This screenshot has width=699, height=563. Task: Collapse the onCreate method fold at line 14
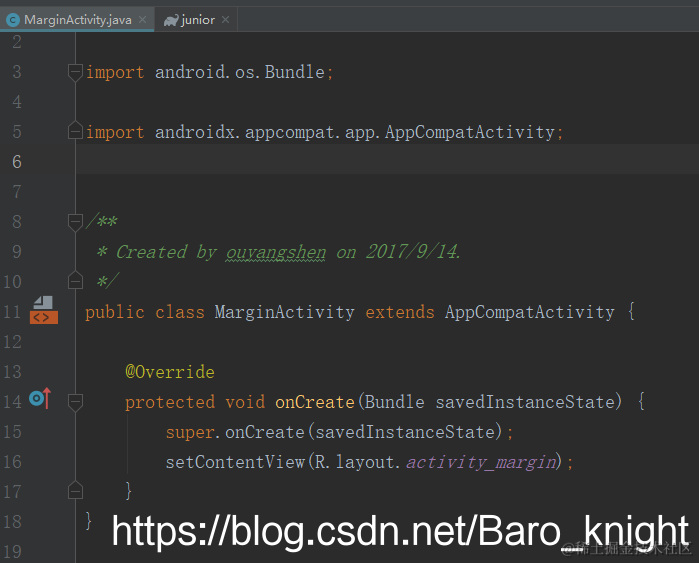(x=75, y=402)
